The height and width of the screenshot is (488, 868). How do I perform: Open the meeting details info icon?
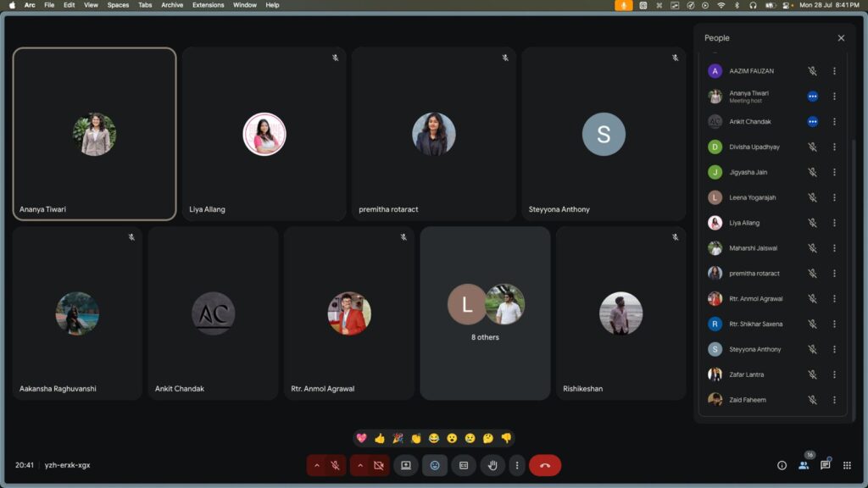pyautogui.click(x=782, y=465)
